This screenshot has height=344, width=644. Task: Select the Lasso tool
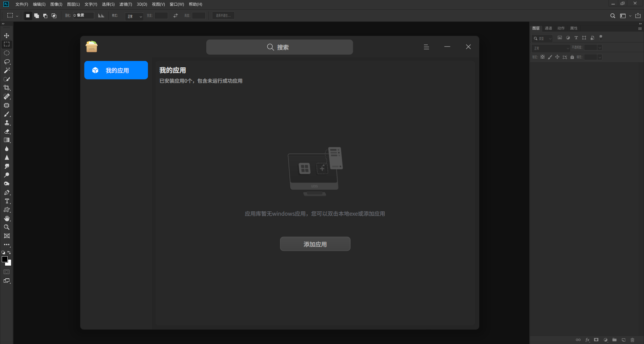tap(7, 62)
